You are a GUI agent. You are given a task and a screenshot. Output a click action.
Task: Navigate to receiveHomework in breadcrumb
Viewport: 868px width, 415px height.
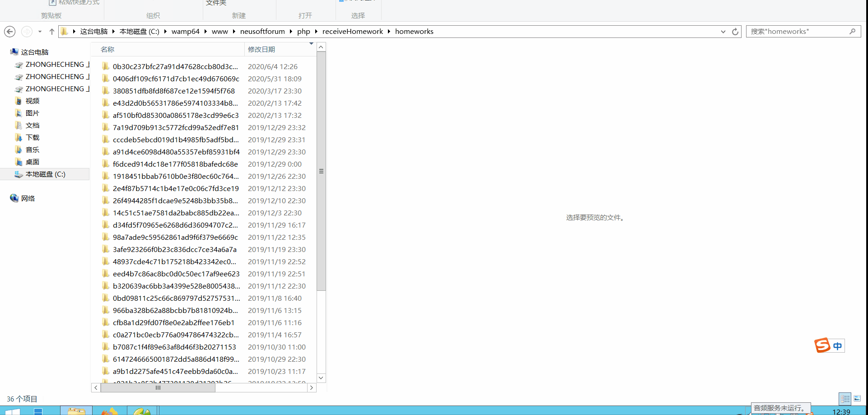353,32
